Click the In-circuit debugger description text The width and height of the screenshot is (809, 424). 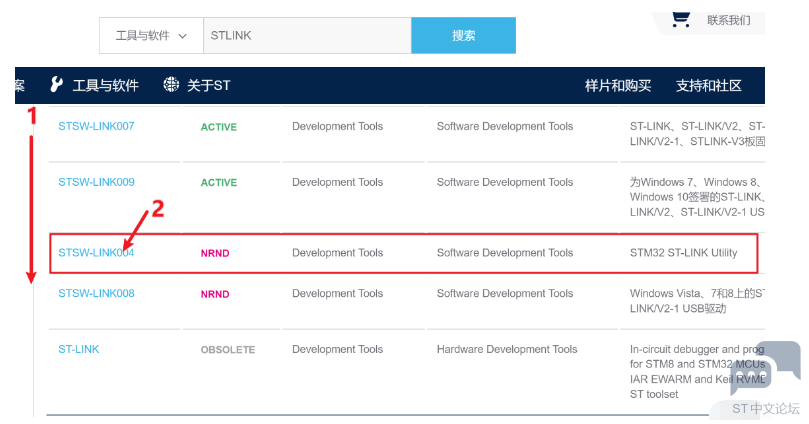pos(697,371)
